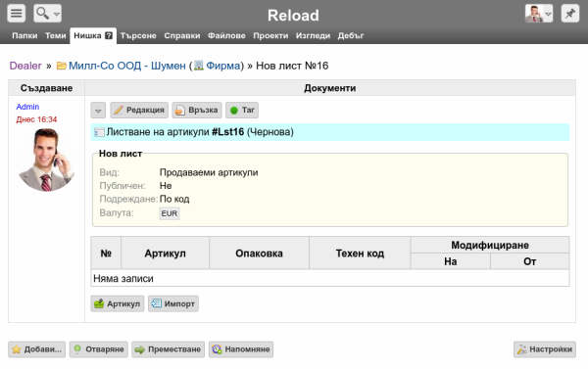The height and width of the screenshot is (369, 588).
Task: Click the Днес 16:34 timestamp
Action: tap(36, 119)
